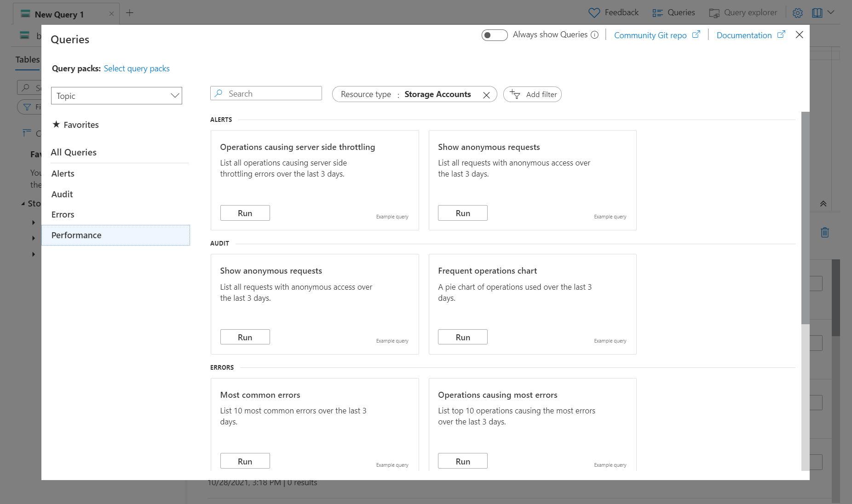
Task: Click the info icon beside Always show Queries
Action: coord(594,35)
